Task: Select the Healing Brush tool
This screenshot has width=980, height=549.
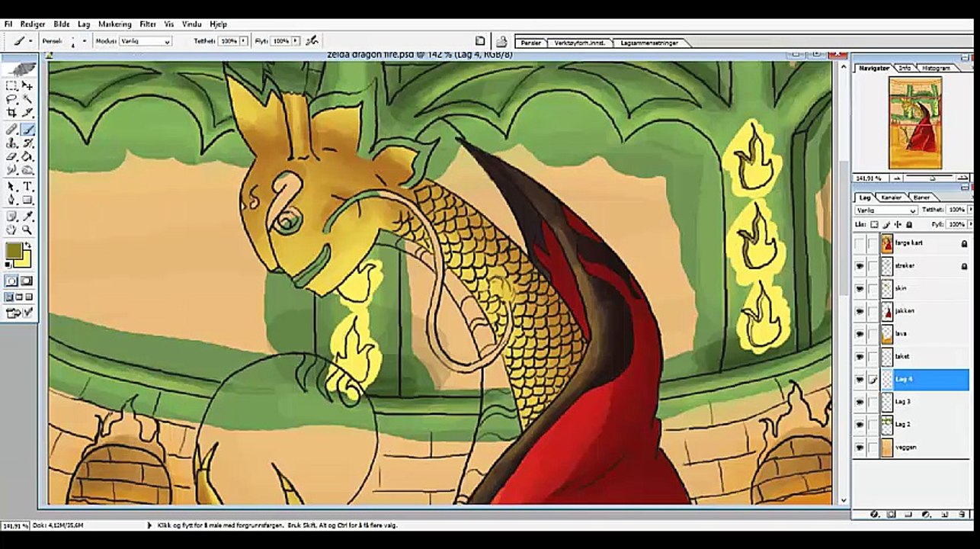Action: coord(11,130)
